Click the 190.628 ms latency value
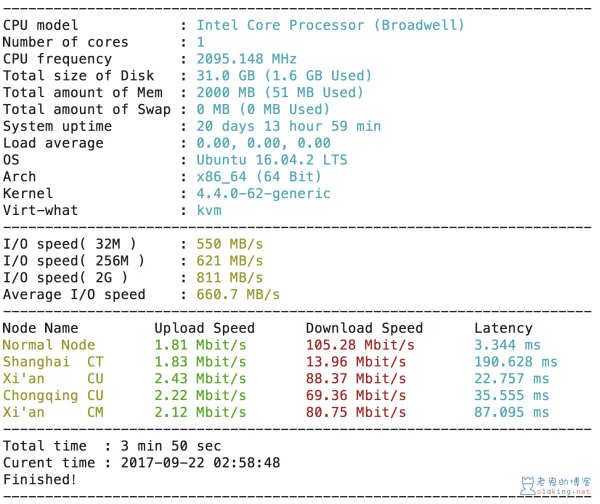The image size is (600, 504). coord(516,362)
